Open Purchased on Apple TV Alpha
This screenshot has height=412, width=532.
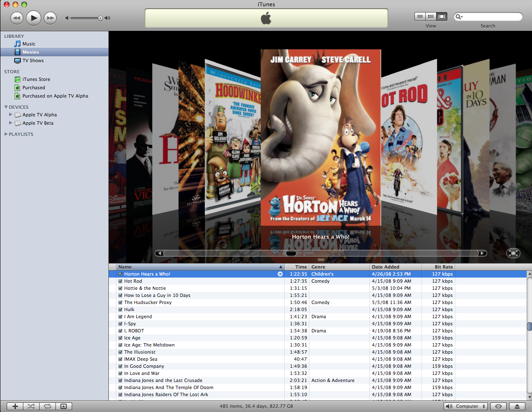coord(54,96)
